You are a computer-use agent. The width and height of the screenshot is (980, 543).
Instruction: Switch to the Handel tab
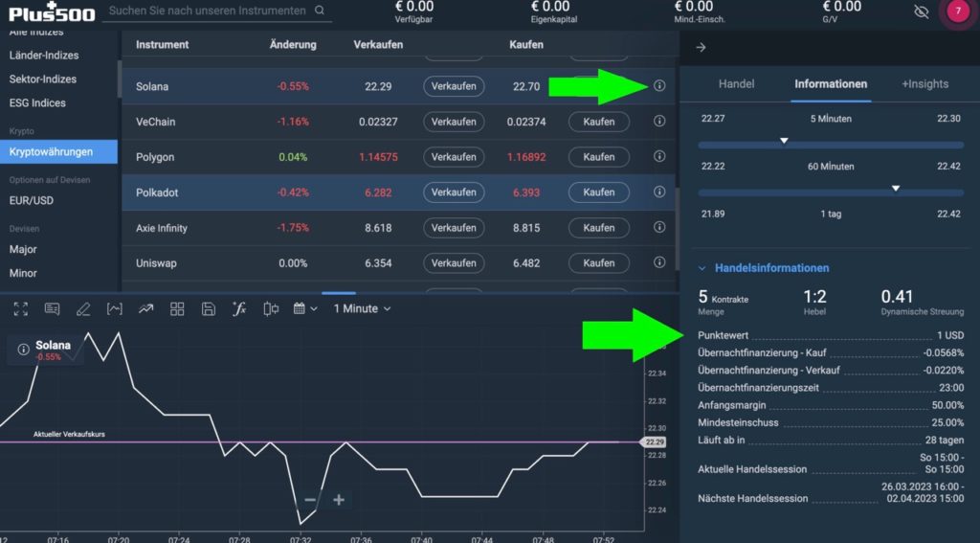pyautogui.click(x=736, y=84)
